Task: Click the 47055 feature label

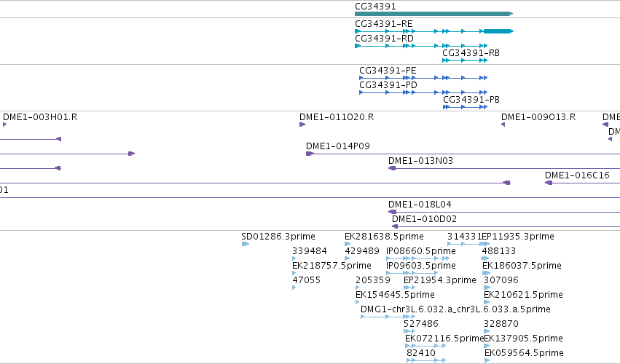Action: point(307,280)
